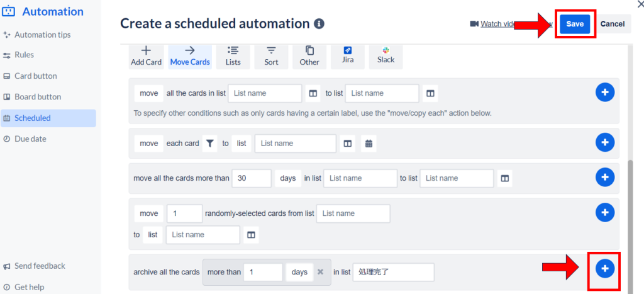Switch to the Lists action tab
The width and height of the screenshot is (644, 294).
point(233,56)
